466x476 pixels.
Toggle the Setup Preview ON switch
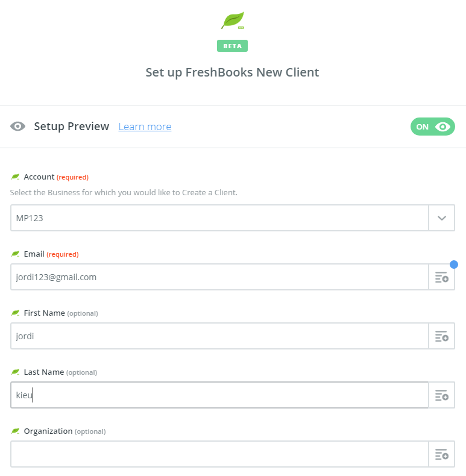[x=433, y=127]
